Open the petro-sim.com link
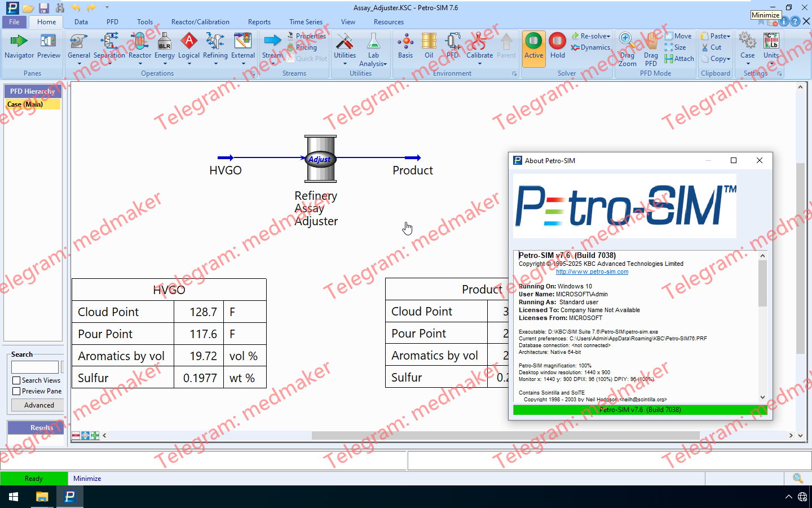 592,271
